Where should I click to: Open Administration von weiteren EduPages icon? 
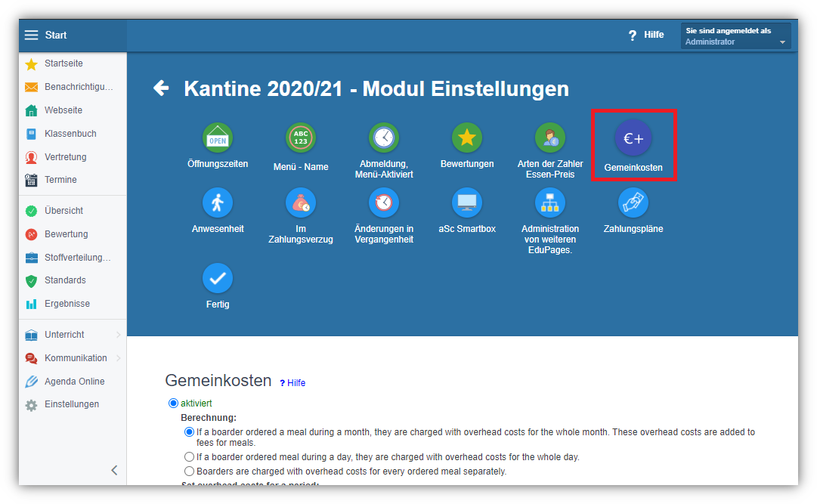[550, 203]
